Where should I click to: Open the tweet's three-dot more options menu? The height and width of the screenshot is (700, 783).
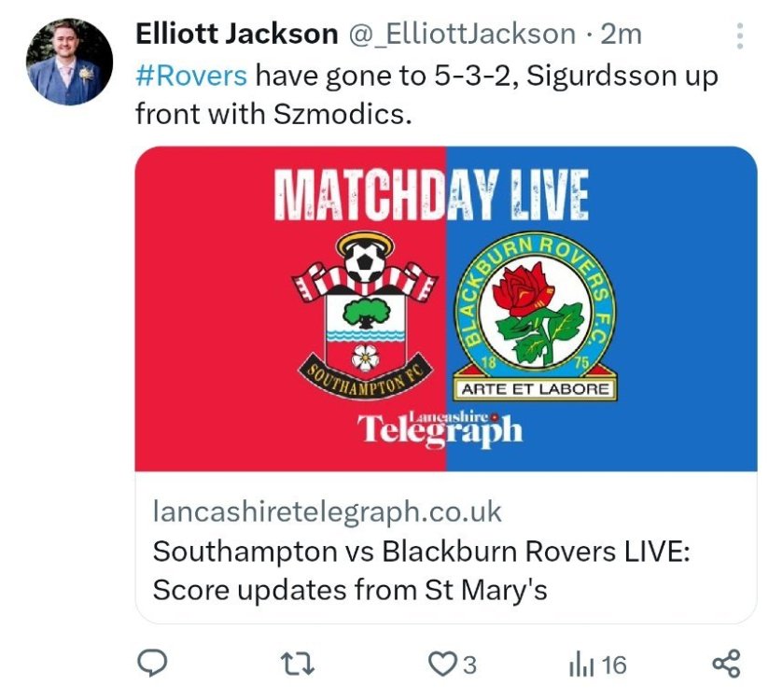[x=740, y=35]
